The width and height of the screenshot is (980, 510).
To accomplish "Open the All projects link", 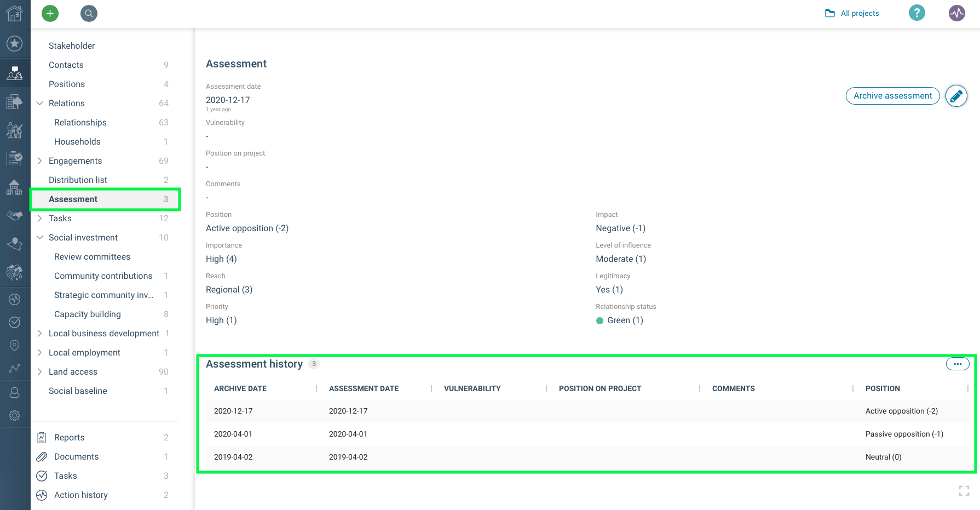I will [860, 13].
